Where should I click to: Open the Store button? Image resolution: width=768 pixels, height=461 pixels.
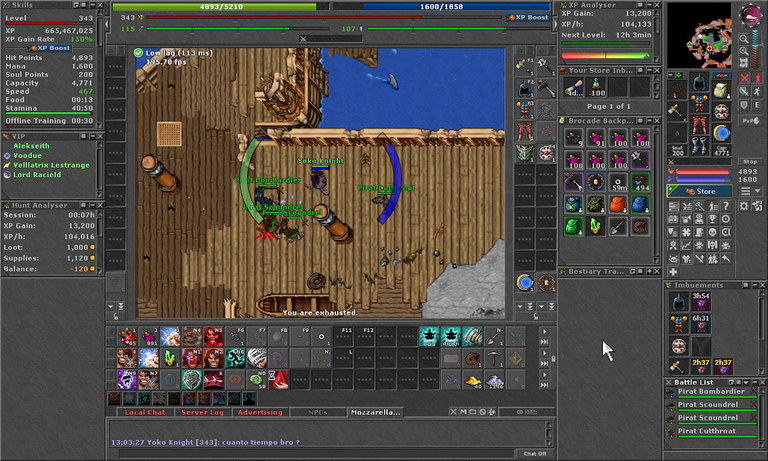pyautogui.click(x=699, y=191)
